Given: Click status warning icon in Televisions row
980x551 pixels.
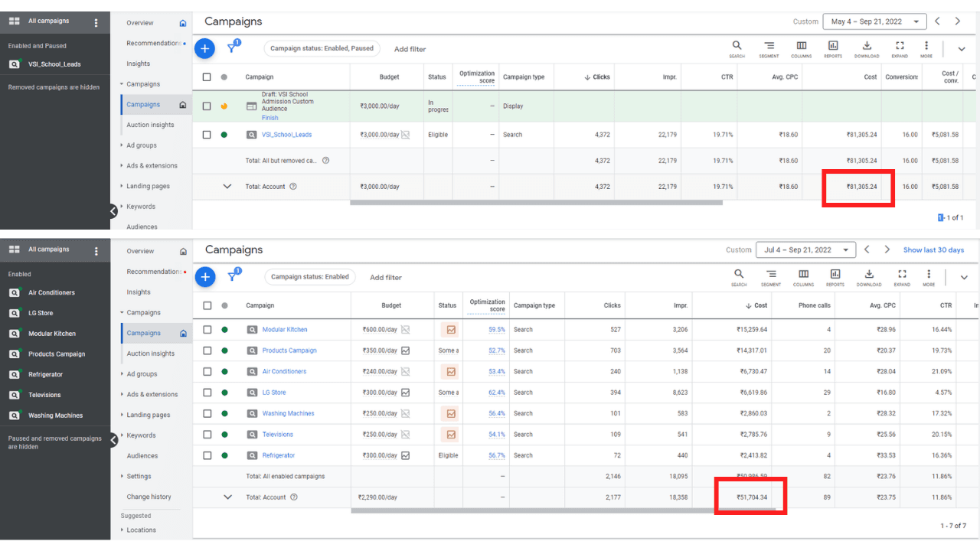Looking at the screenshot, I should pos(451,435).
